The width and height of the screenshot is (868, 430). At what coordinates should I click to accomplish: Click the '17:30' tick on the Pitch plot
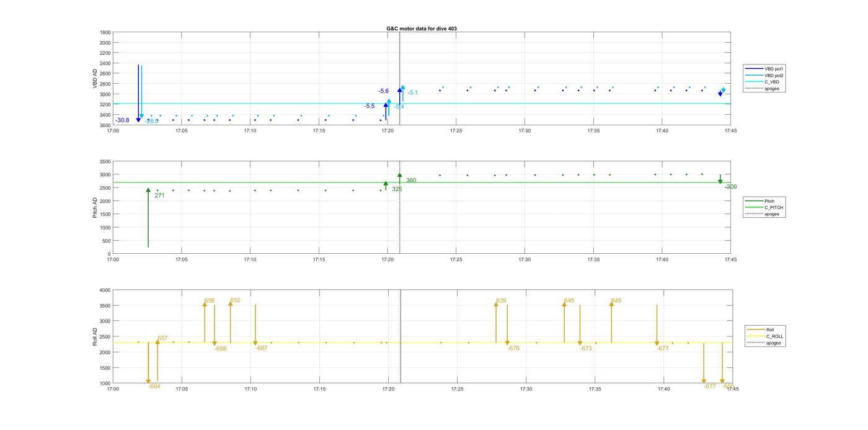[525, 260]
